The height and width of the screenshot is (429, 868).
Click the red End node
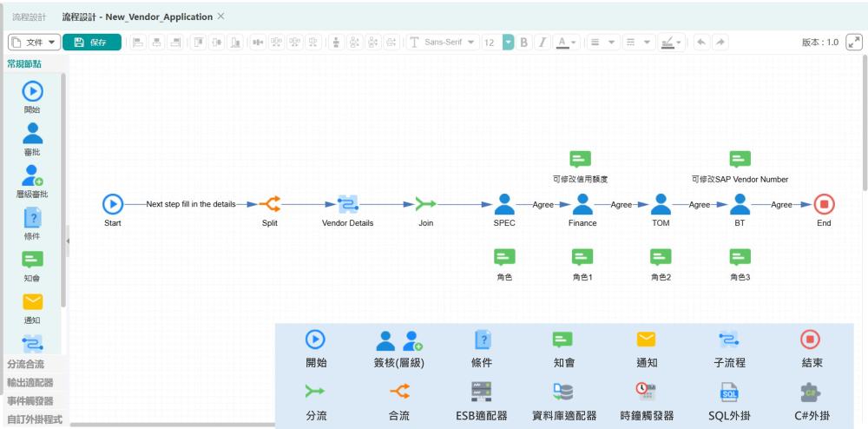(x=824, y=205)
